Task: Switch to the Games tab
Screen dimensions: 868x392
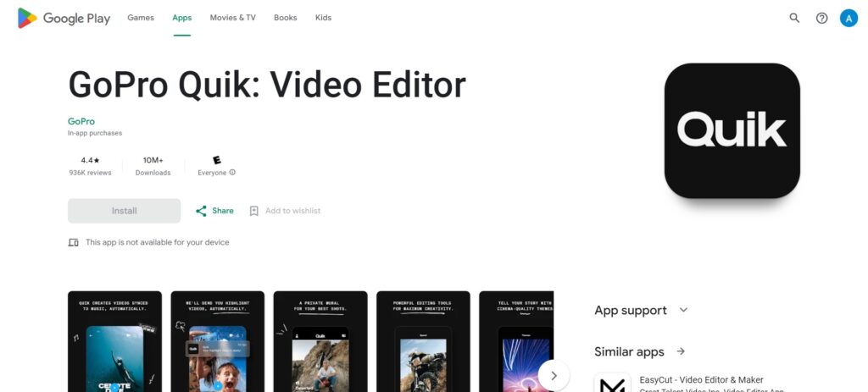Action: point(141,18)
